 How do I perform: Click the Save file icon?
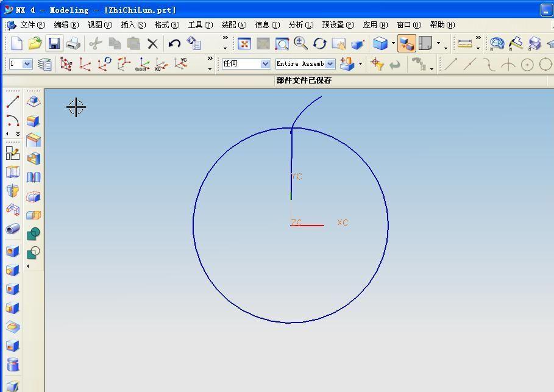pyautogui.click(x=54, y=43)
